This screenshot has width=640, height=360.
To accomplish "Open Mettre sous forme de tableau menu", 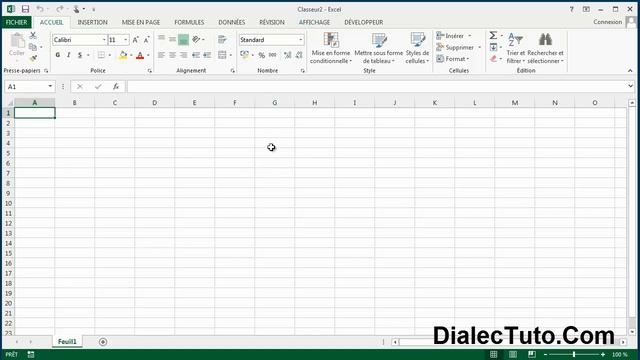I will pos(379,48).
